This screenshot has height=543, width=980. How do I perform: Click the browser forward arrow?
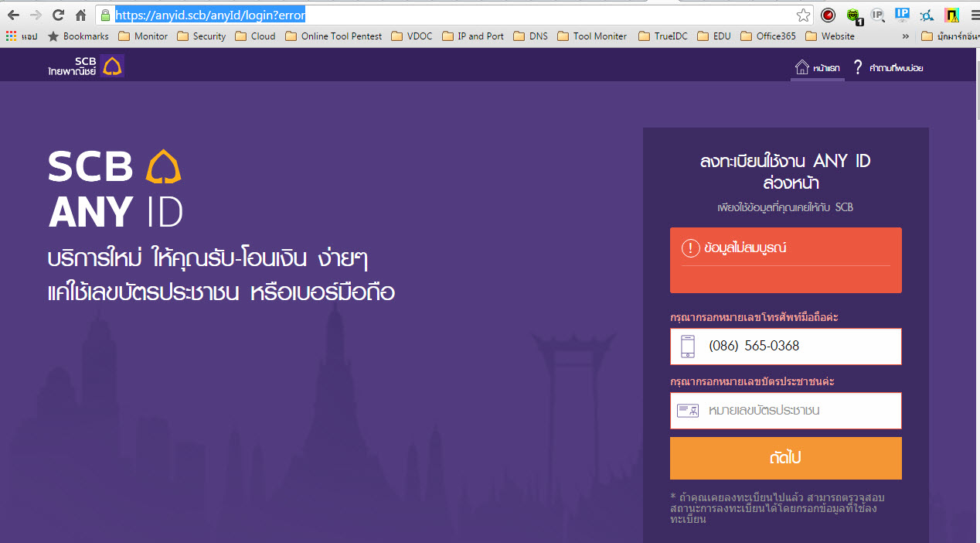(x=36, y=15)
